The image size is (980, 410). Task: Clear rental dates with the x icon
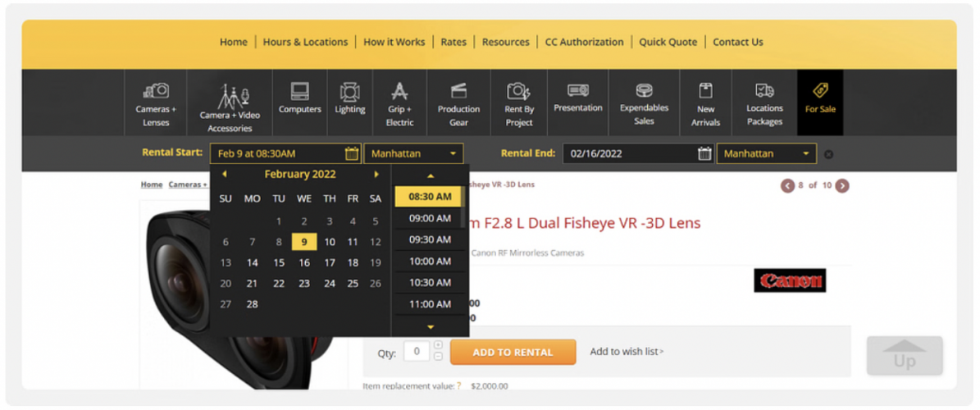(x=828, y=154)
